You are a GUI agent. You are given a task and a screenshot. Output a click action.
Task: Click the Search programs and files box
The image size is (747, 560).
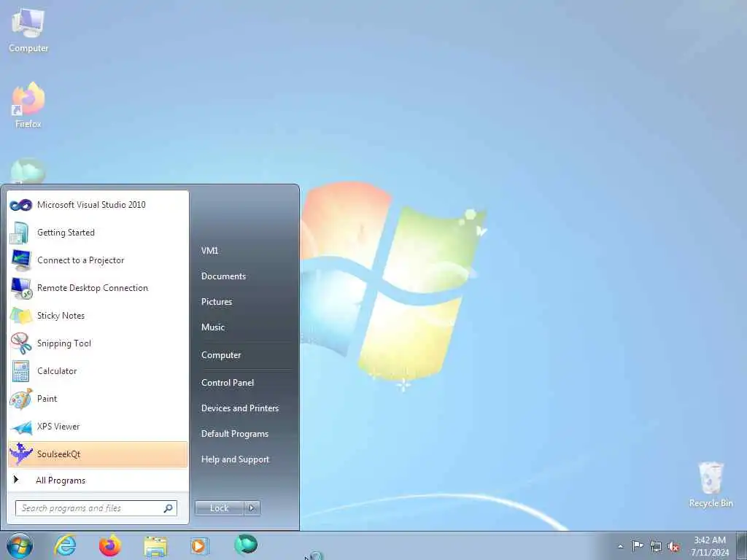(x=96, y=508)
